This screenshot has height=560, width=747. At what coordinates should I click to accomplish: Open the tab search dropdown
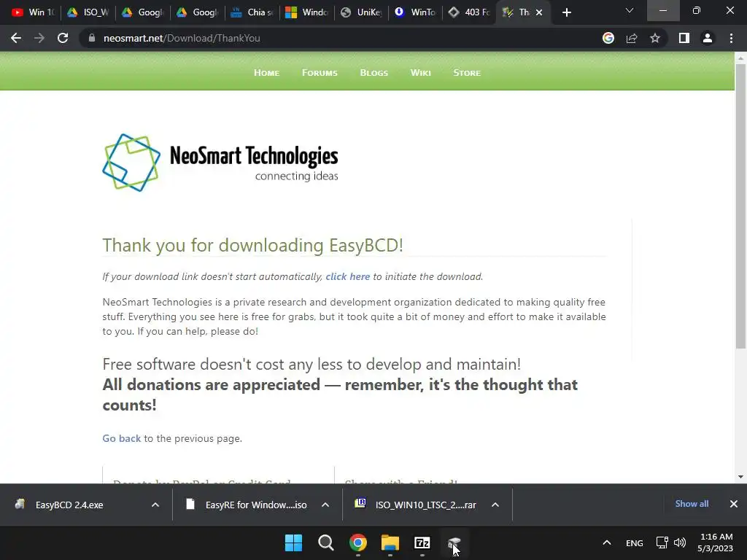click(x=630, y=10)
